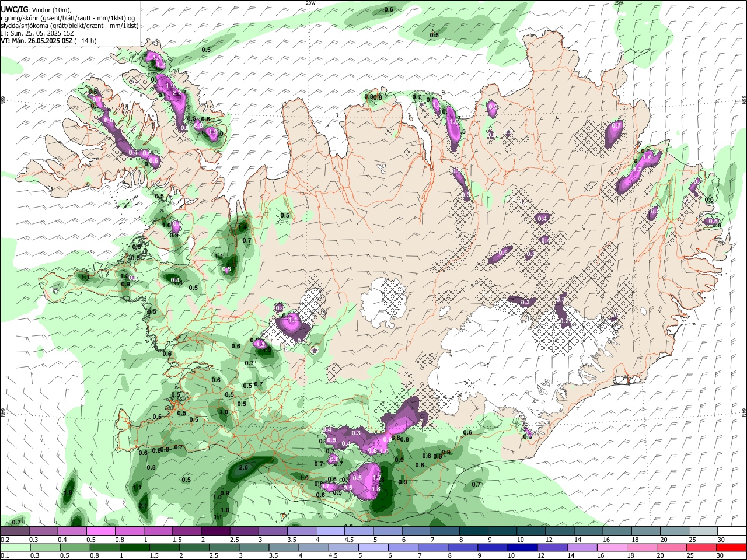
Task: Click the '4.5' label in the bottom legend row
Action: click(x=333, y=555)
